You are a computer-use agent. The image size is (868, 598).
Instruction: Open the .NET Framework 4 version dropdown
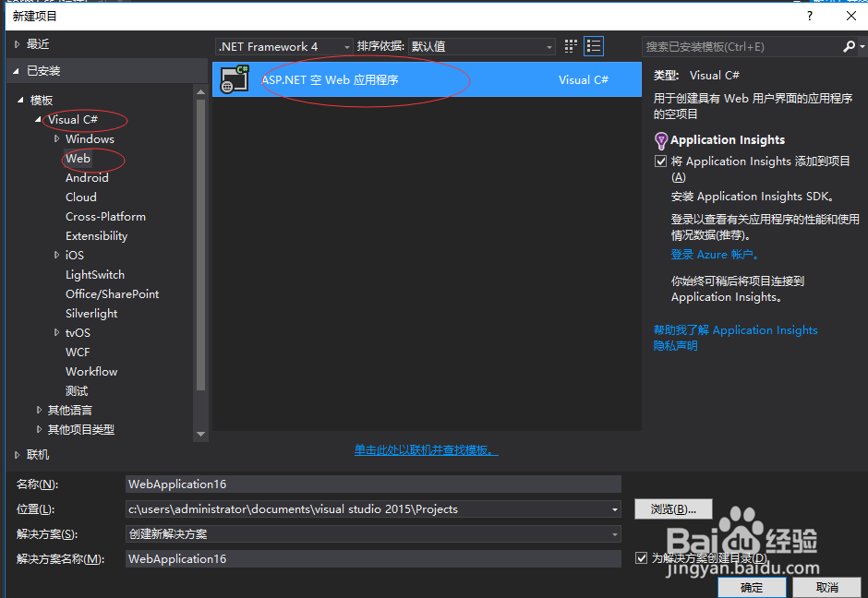tap(283, 46)
